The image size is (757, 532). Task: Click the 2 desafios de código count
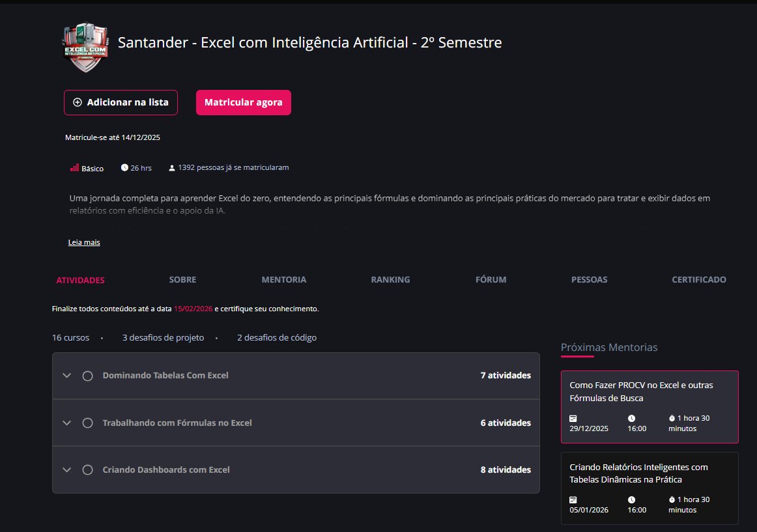[277, 337]
